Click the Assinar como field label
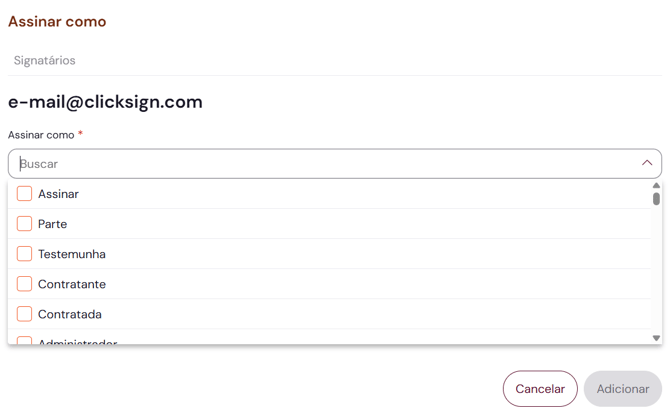The height and width of the screenshot is (414, 670). [x=41, y=135]
